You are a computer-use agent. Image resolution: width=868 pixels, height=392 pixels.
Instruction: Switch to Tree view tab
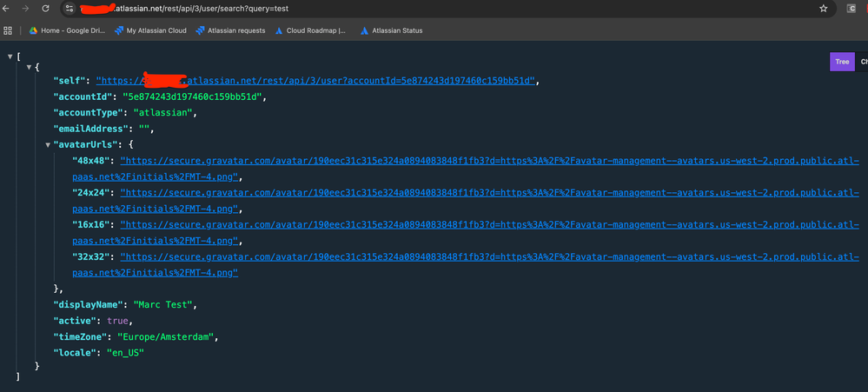(842, 62)
